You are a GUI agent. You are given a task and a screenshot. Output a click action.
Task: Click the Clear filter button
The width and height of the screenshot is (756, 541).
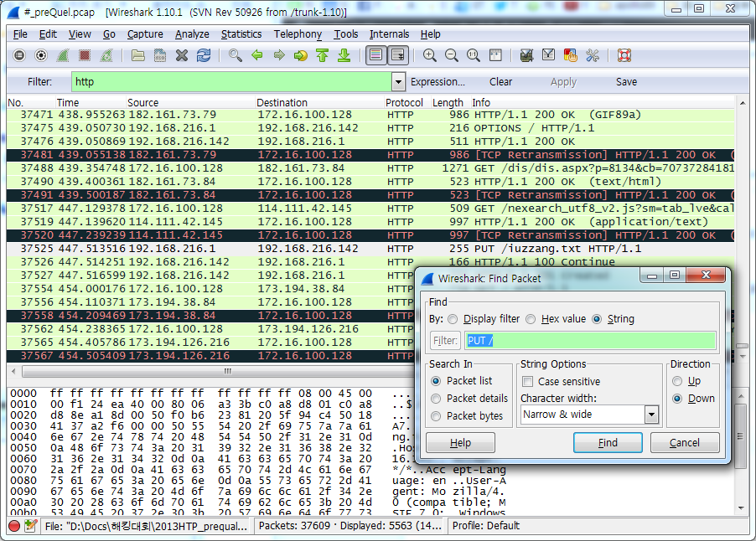point(500,82)
